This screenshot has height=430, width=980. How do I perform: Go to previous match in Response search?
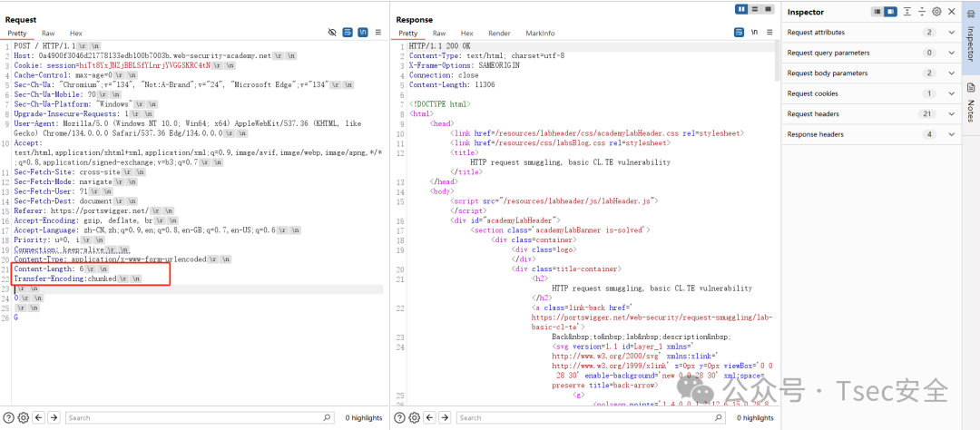430,417
